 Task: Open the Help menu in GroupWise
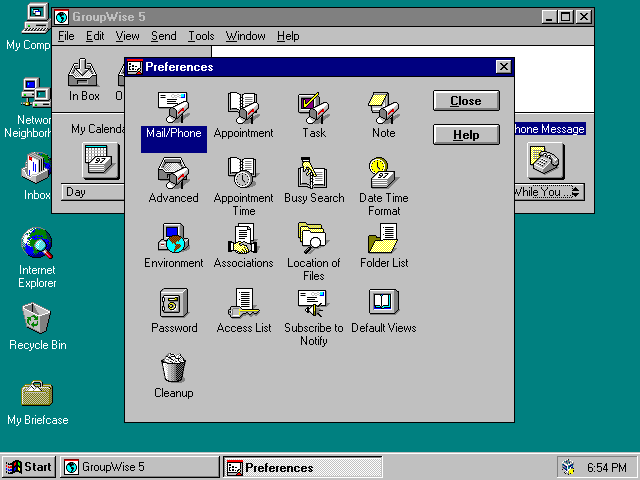pyautogui.click(x=288, y=36)
